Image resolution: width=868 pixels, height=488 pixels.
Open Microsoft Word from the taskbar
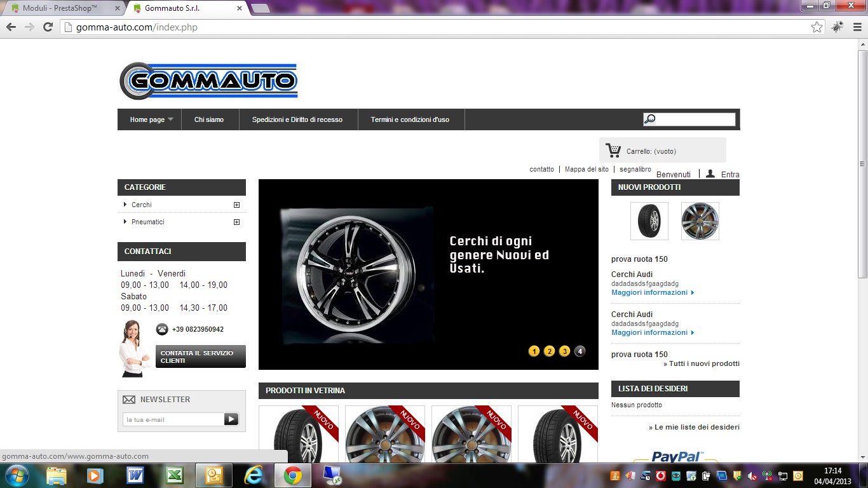135,475
